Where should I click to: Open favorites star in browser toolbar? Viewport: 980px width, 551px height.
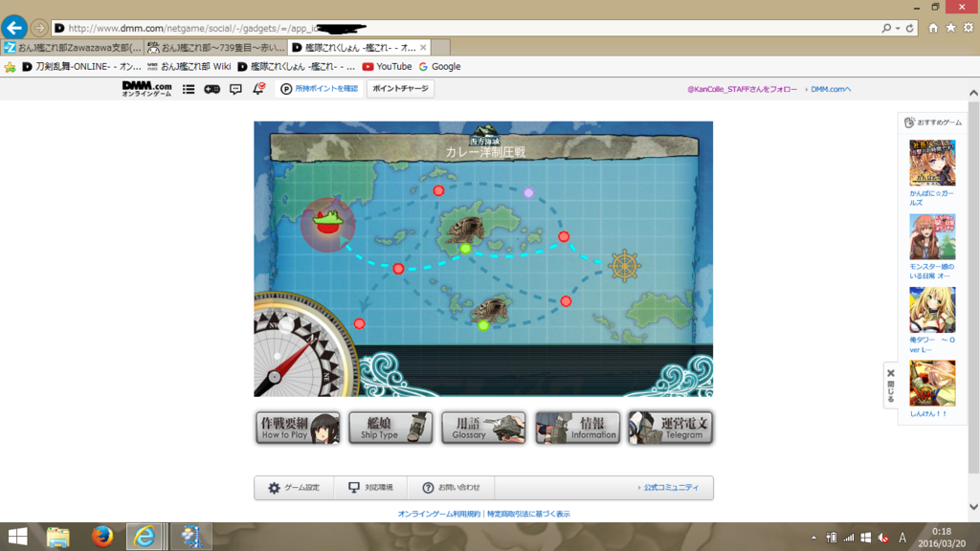pyautogui.click(x=950, y=28)
